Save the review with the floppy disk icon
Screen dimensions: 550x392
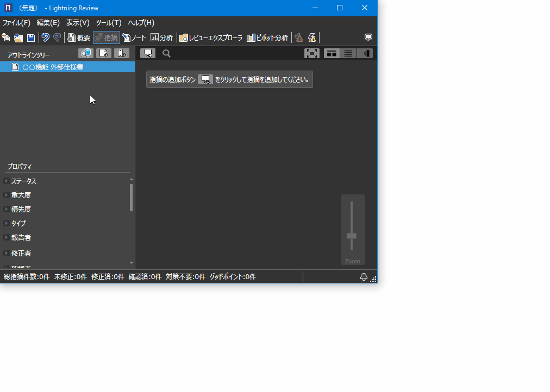pyautogui.click(x=31, y=37)
